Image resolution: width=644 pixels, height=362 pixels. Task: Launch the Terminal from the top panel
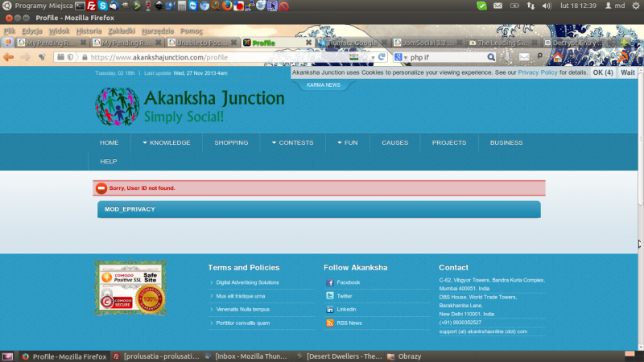[x=80, y=6]
